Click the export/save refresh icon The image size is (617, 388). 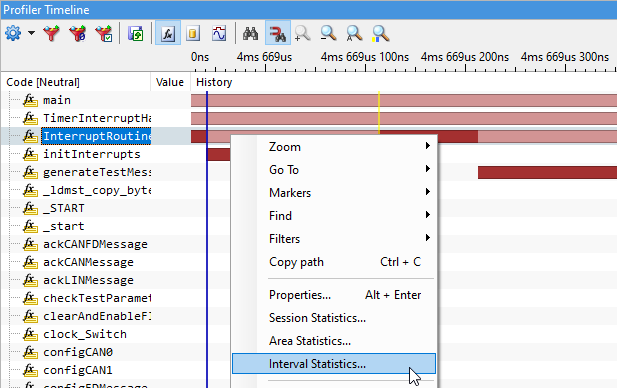pos(136,33)
